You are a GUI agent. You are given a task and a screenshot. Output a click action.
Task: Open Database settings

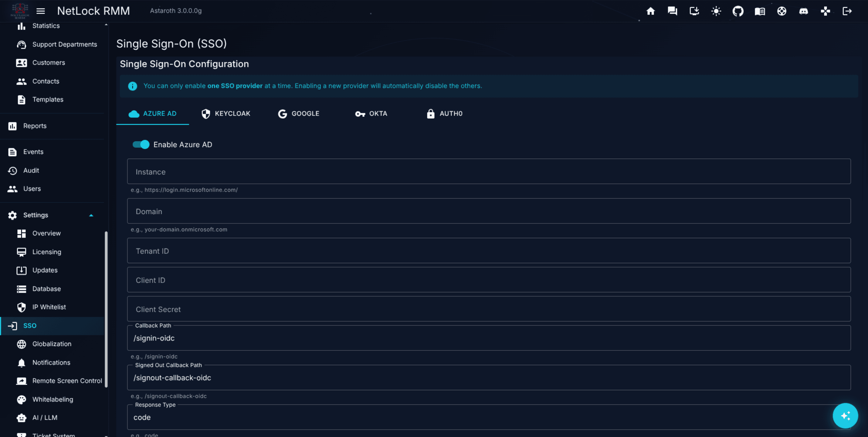46,289
